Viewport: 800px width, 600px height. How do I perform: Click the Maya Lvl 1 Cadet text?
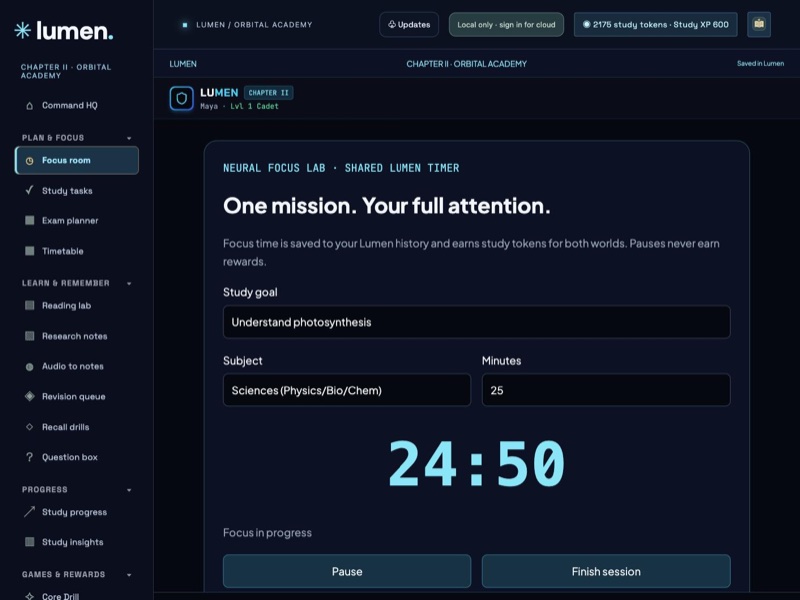239,106
